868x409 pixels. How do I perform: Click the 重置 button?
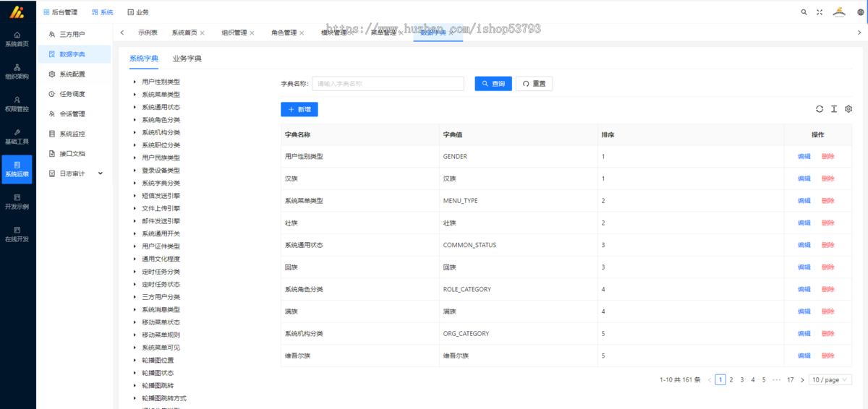[534, 84]
